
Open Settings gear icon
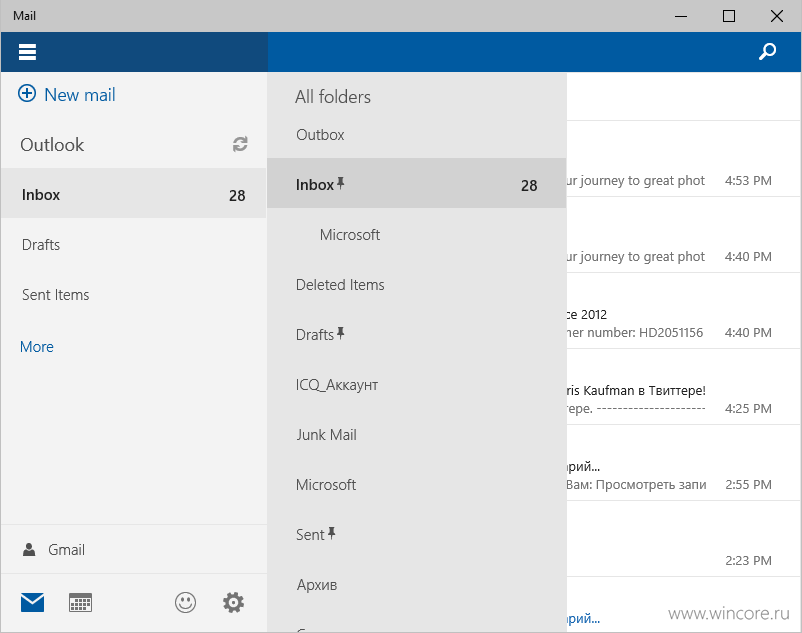click(233, 602)
